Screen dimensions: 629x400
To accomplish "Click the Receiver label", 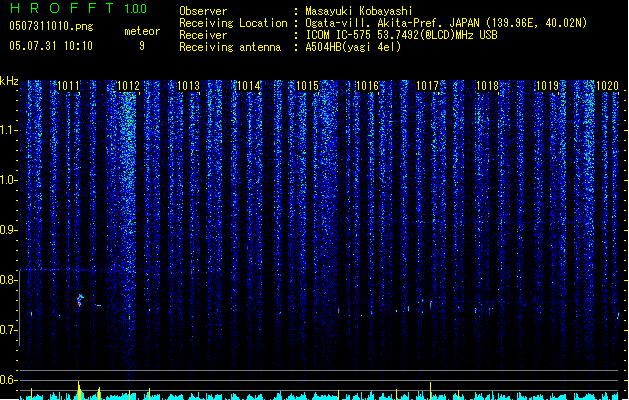I will point(203,35).
